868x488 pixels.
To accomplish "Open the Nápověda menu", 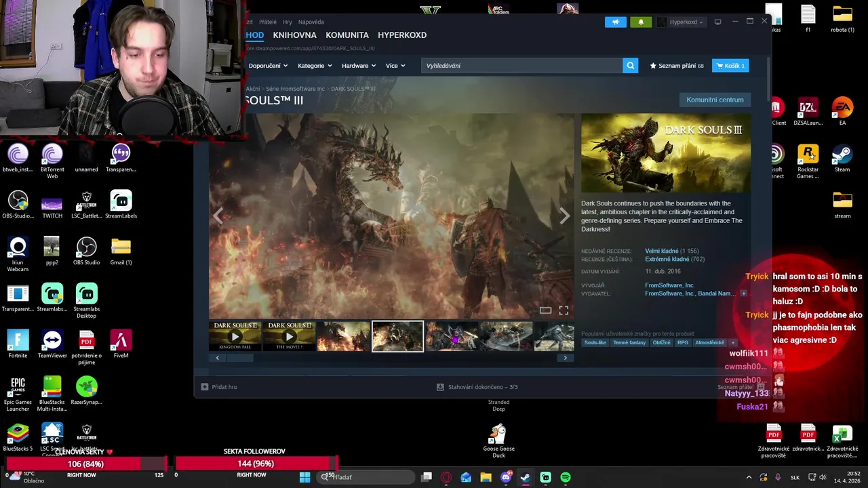I will click(311, 22).
